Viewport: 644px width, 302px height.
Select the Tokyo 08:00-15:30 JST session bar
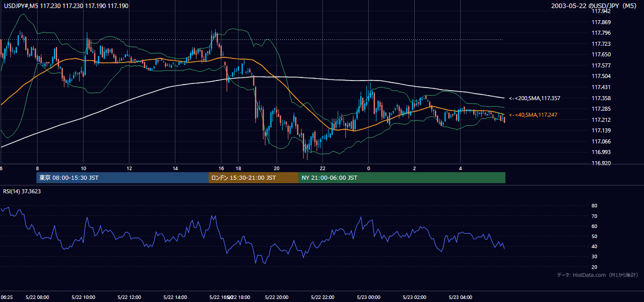tap(122, 178)
